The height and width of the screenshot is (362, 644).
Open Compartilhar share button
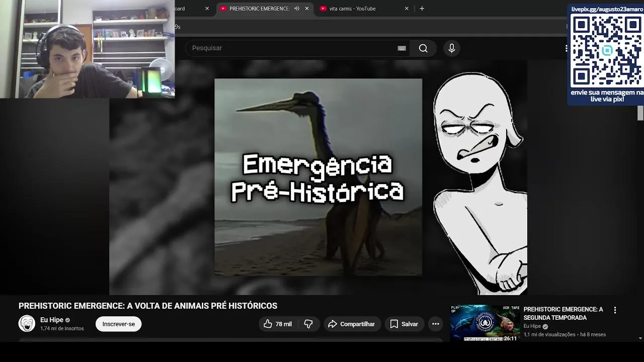point(352,324)
